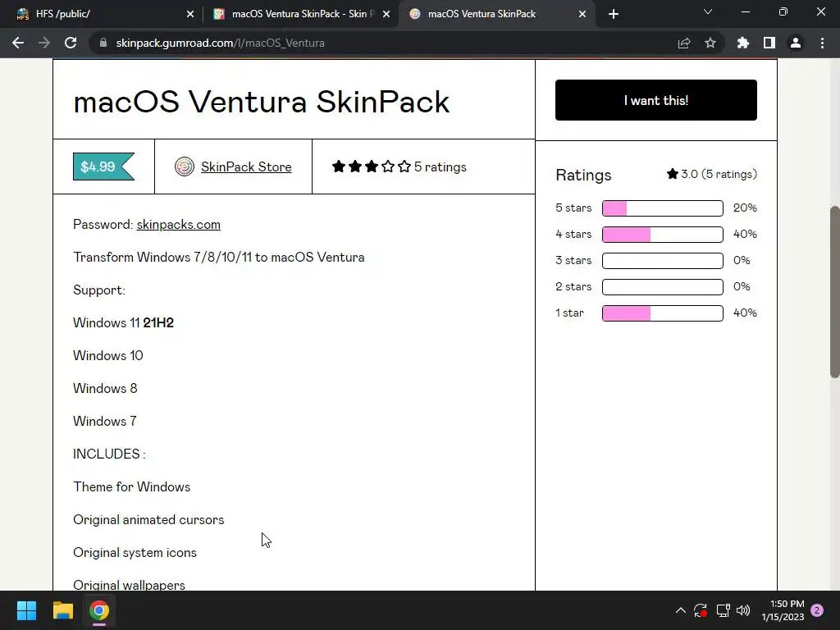The width and height of the screenshot is (840, 630).
Task: Click the Chrome taskbar icon
Action: (99, 610)
